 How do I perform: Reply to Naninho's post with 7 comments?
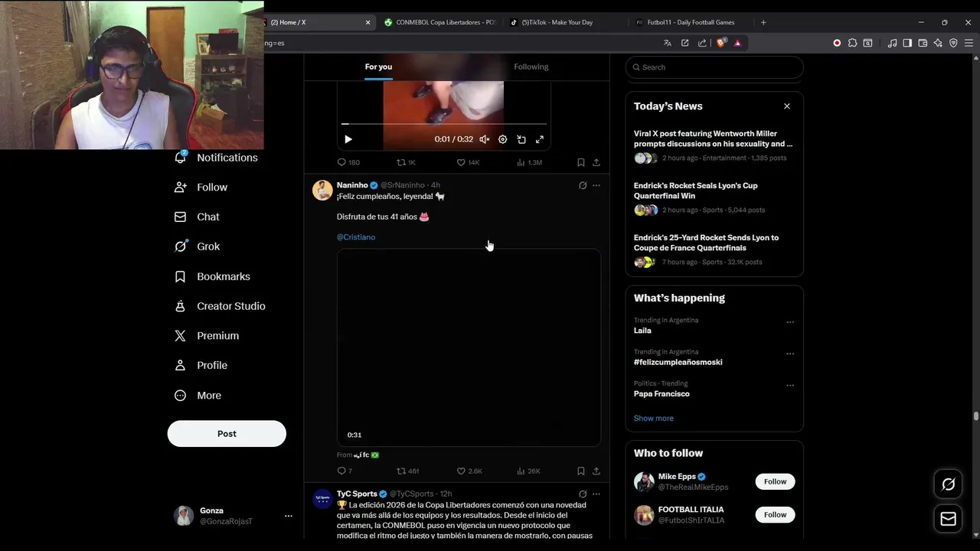pyautogui.click(x=345, y=471)
